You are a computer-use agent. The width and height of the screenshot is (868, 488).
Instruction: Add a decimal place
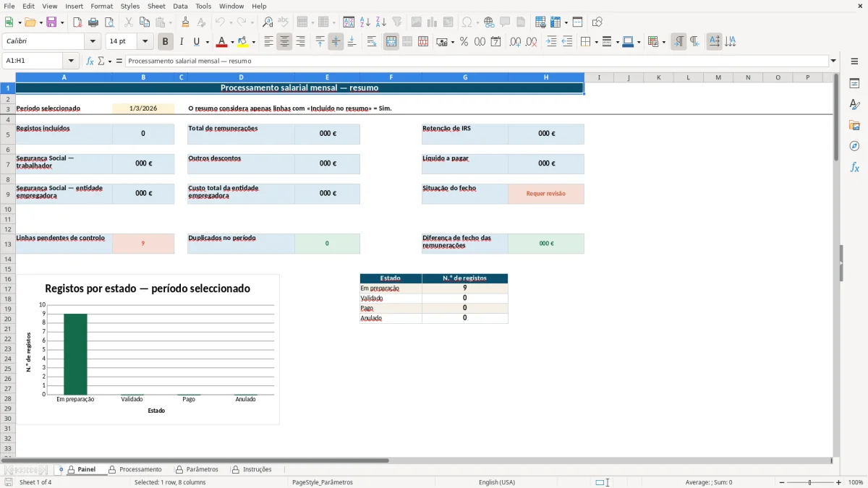point(515,42)
